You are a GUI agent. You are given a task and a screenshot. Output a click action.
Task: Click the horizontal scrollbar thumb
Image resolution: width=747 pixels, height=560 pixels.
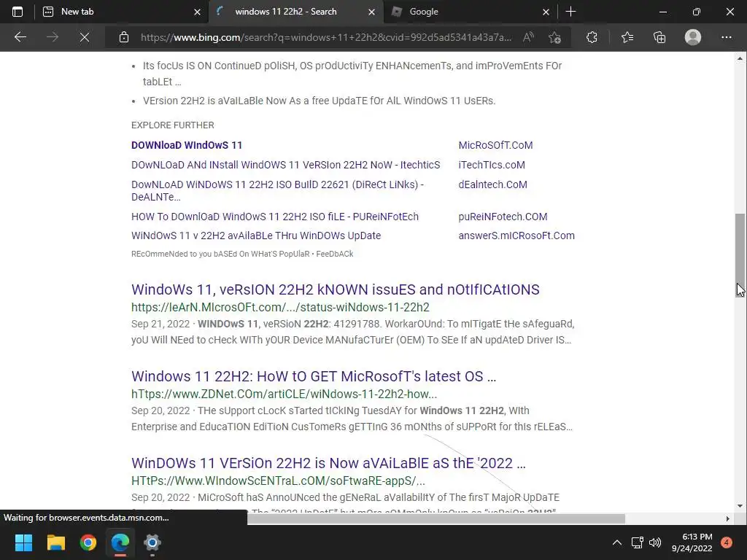[436, 518]
